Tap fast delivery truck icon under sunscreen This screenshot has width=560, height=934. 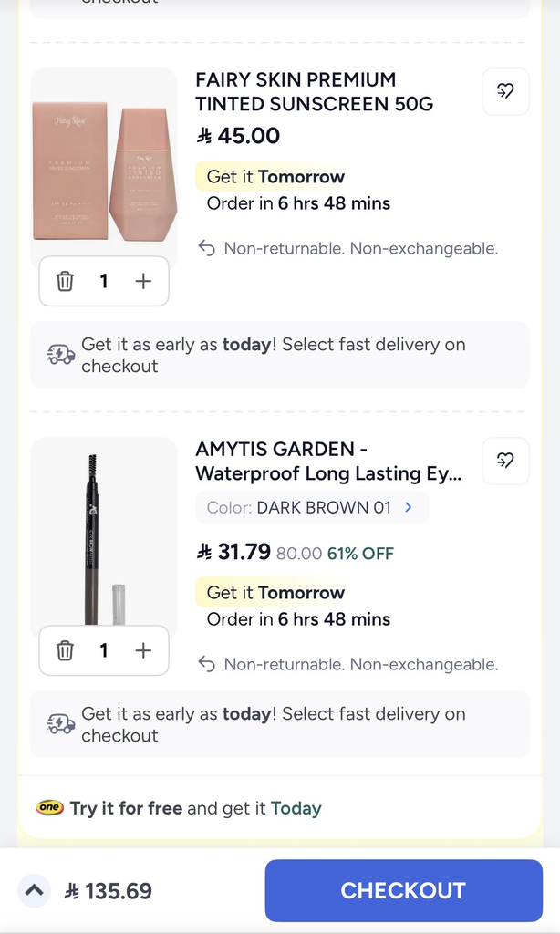(x=61, y=355)
